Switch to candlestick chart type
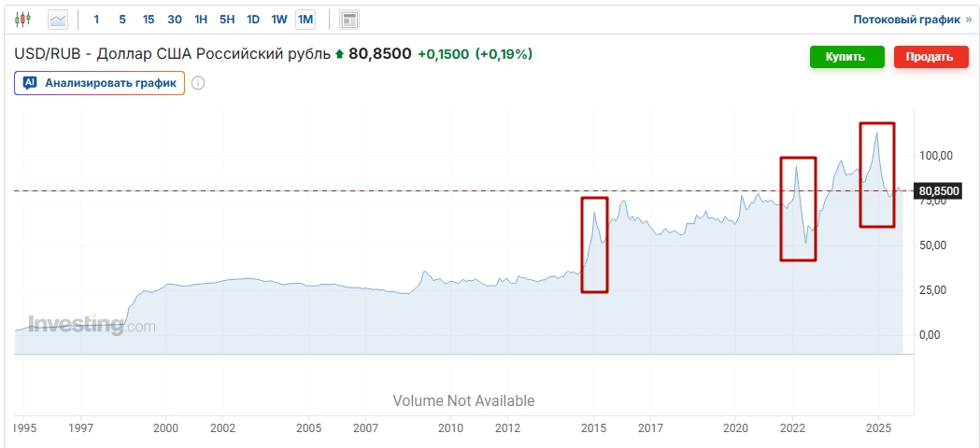Image resolution: width=980 pixels, height=448 pixels. (23, 19)
